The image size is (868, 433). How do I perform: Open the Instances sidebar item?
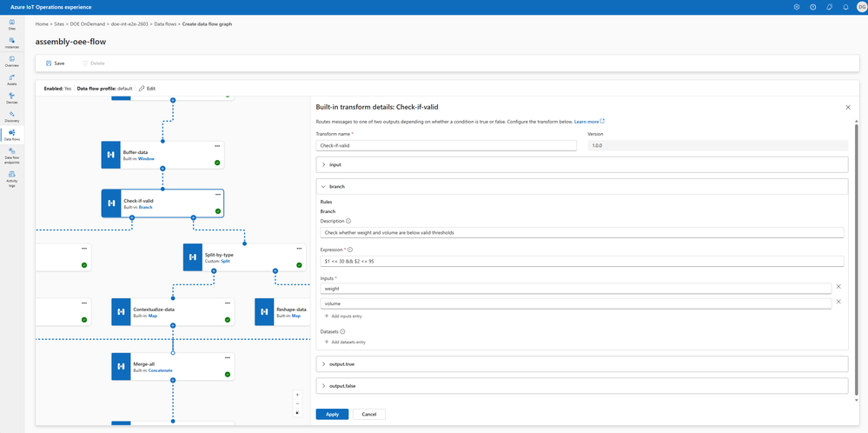(11, 43)
